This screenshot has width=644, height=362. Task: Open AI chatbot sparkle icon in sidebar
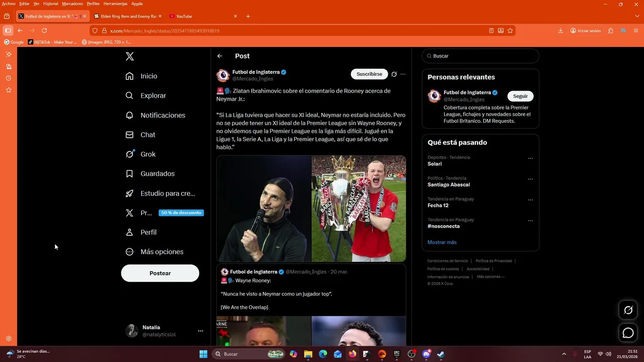pyautogui.click(x=9, y=54)
